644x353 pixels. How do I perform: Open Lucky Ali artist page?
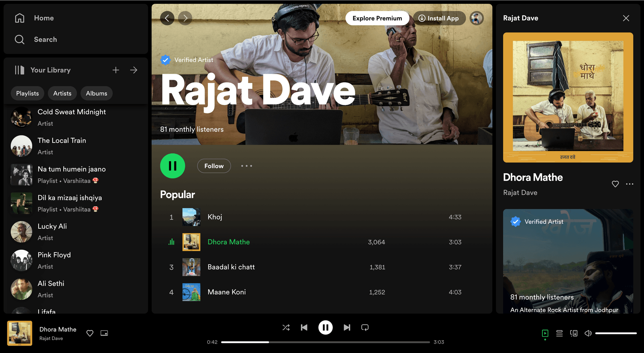76,232
